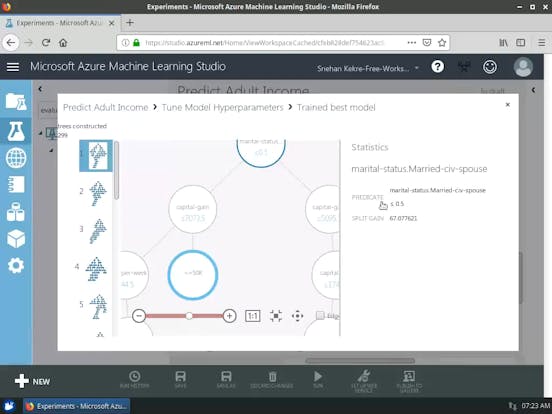552x414 pixels.
Task: Select the hours-per-week node
Action: (x=134, y=275)
